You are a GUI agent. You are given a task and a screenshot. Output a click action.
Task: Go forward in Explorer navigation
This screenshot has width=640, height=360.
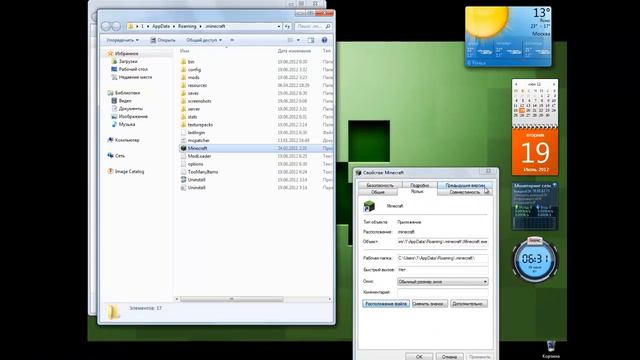click(x=116, y=26)
